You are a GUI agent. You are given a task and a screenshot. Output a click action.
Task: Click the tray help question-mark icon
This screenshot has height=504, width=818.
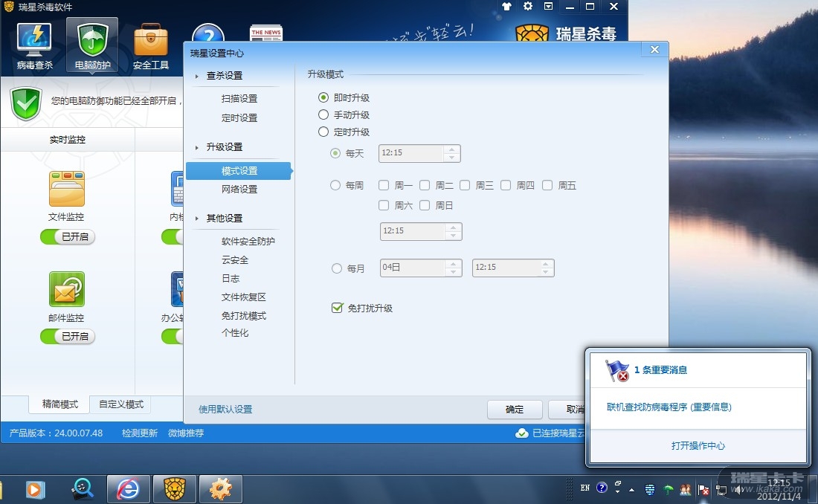(x=602, y=488)
